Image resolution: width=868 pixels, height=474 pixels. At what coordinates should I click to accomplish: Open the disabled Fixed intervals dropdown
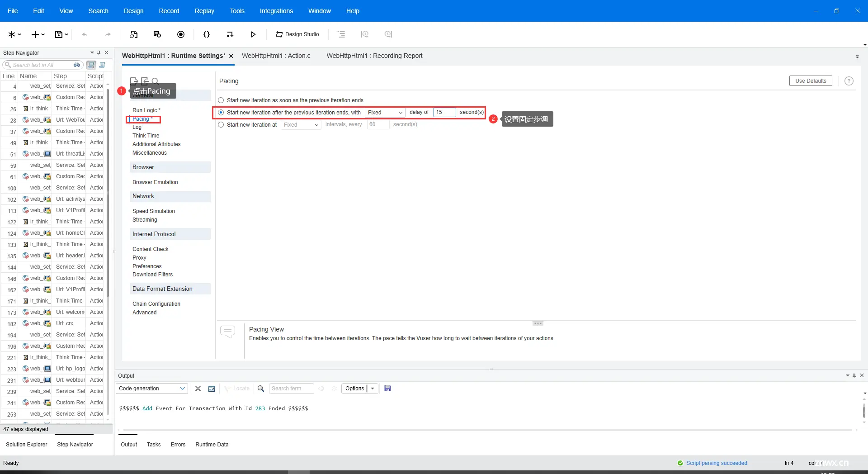coord(301,125)
